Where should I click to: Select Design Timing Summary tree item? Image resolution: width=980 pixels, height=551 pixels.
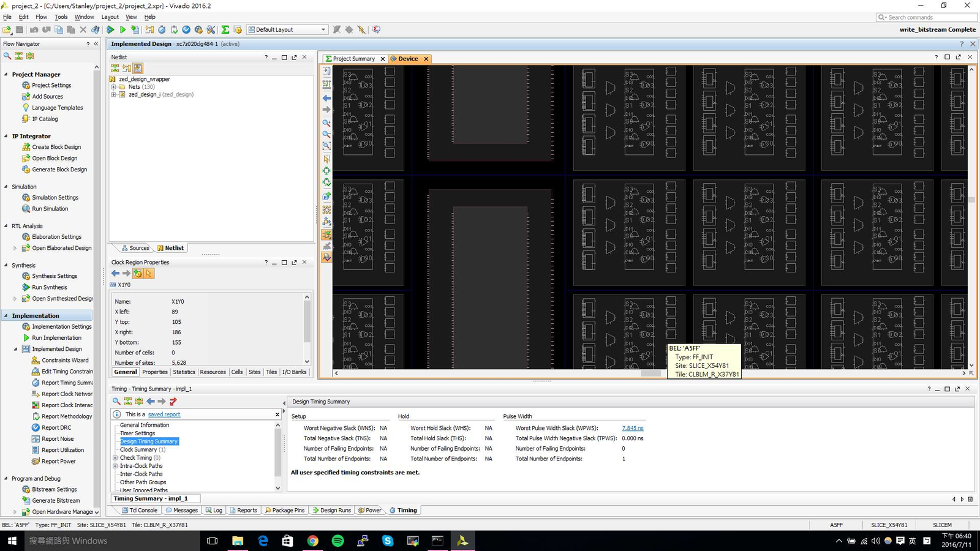(x=149, y=441)
